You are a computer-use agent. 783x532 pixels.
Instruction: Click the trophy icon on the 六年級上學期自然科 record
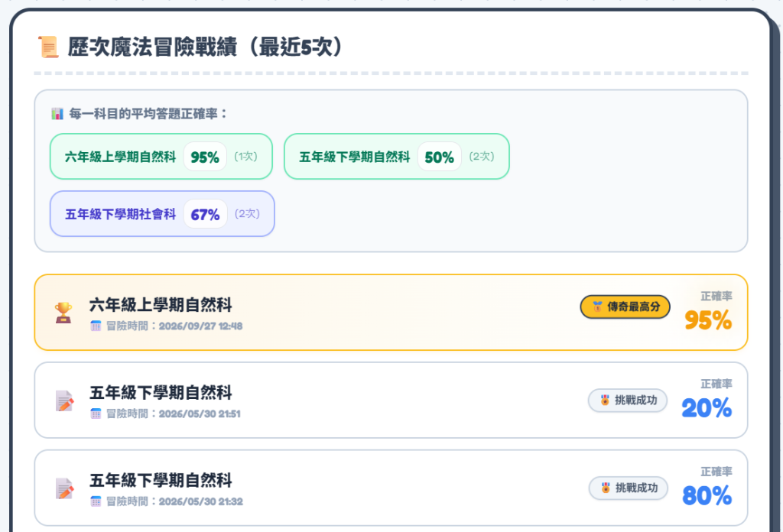point(63,313)
